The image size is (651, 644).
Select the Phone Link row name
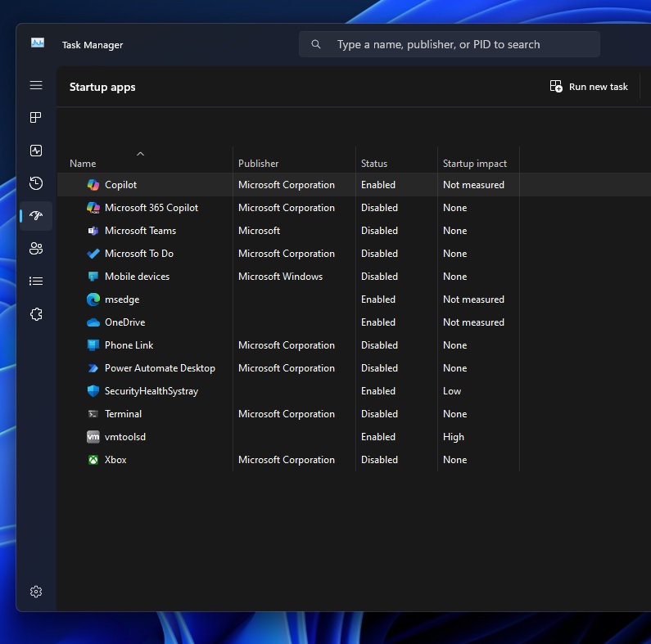[x=129, y=345]
